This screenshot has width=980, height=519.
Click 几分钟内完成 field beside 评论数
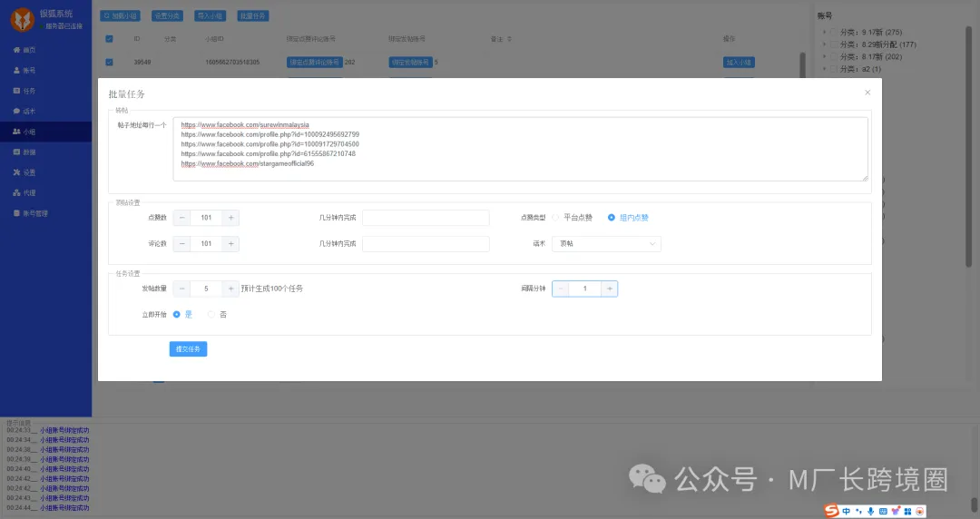(426, 244)
